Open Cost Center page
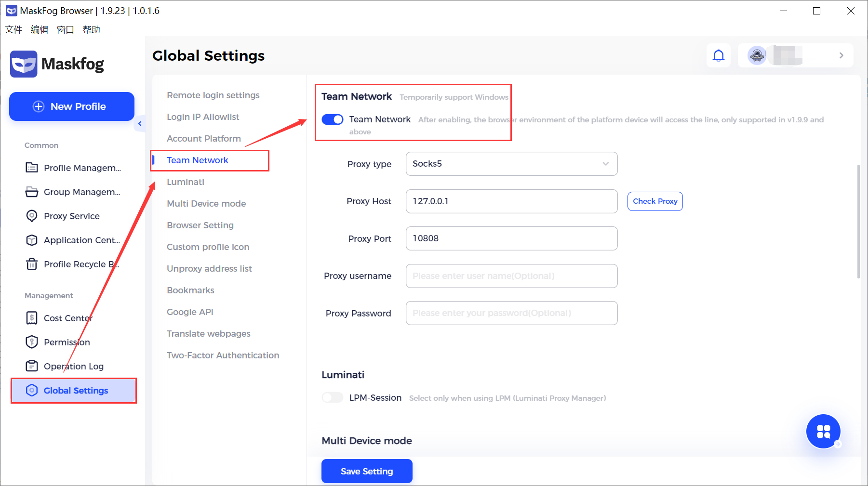Screen dimensions: 868x486 pyautogui.click(x=68, y=318)
